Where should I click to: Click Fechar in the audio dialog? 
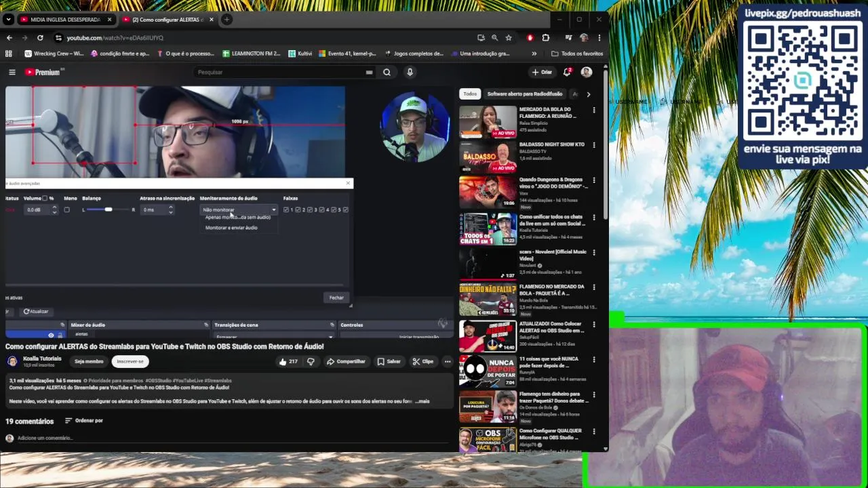click(336, 298)
